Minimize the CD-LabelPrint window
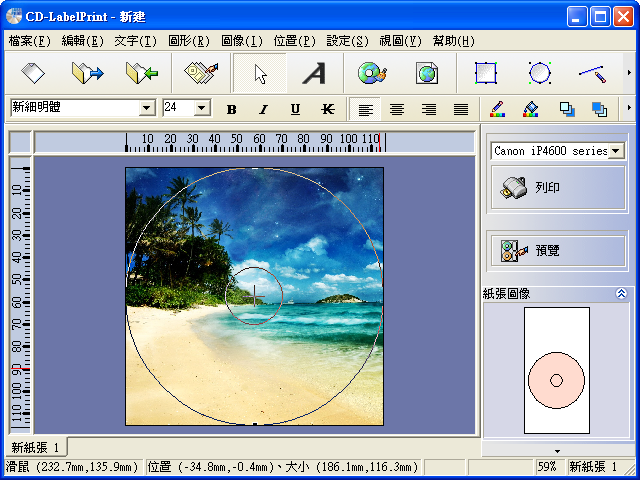 [x=577, y=17]
